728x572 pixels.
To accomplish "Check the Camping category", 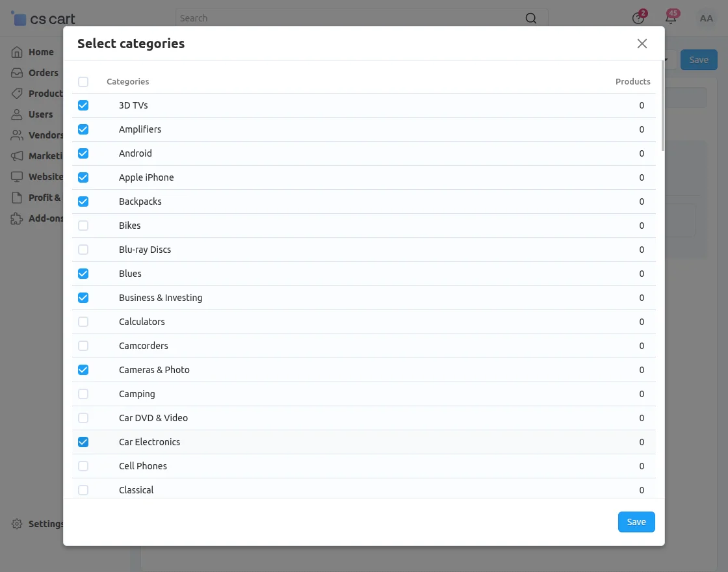I will (x=83, y=394).
